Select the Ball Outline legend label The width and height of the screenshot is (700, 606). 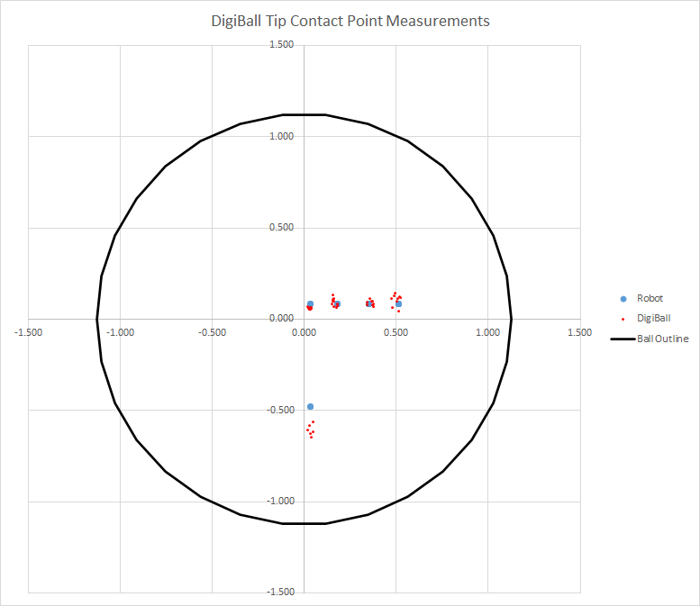662,339
